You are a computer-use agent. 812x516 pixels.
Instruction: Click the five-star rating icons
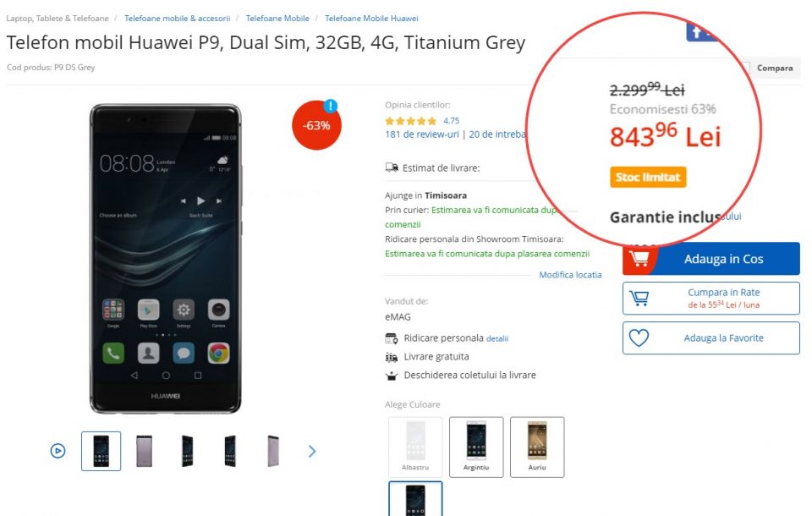411,121
